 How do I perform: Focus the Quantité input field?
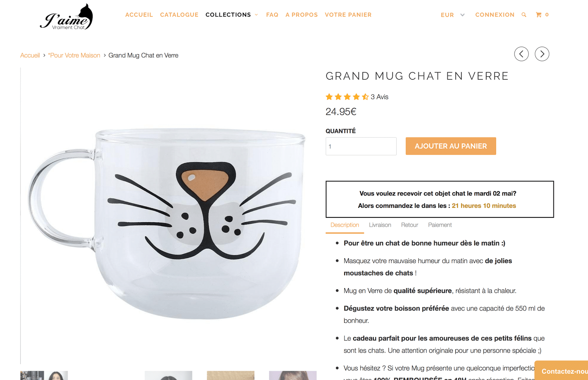361,146
